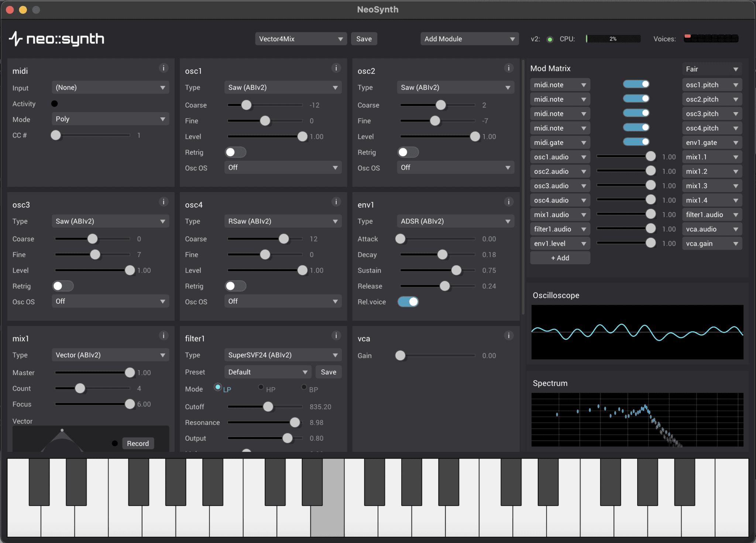Screen dimensions: 756x543
Task: Toggle midi.note to osc1.pitch routing switch
Action: (636, 84)
